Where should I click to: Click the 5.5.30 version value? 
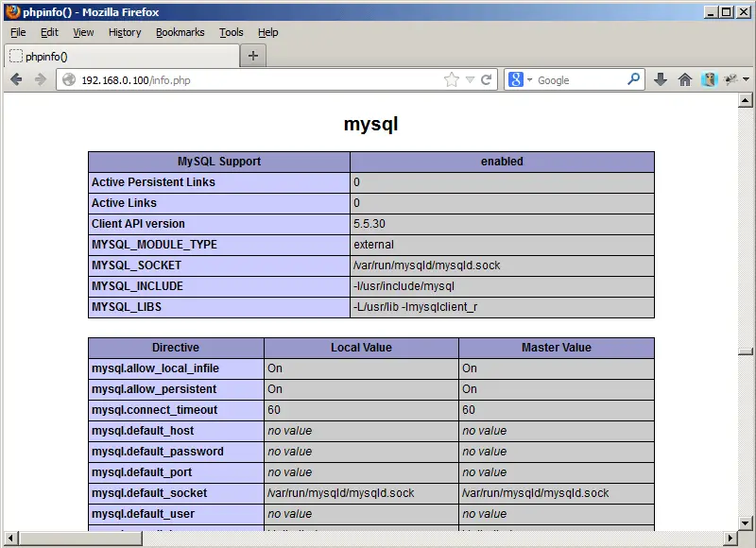(x=369, y=224)
